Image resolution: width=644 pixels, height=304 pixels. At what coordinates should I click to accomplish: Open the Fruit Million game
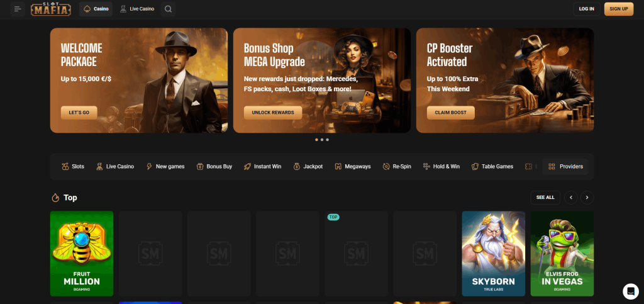pos(82,254)
